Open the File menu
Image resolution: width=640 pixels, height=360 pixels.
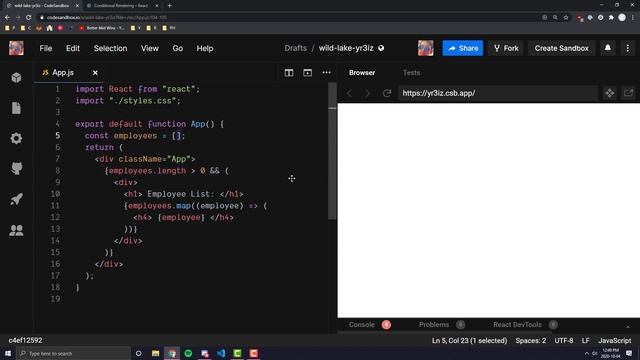(x=46, y=48)
